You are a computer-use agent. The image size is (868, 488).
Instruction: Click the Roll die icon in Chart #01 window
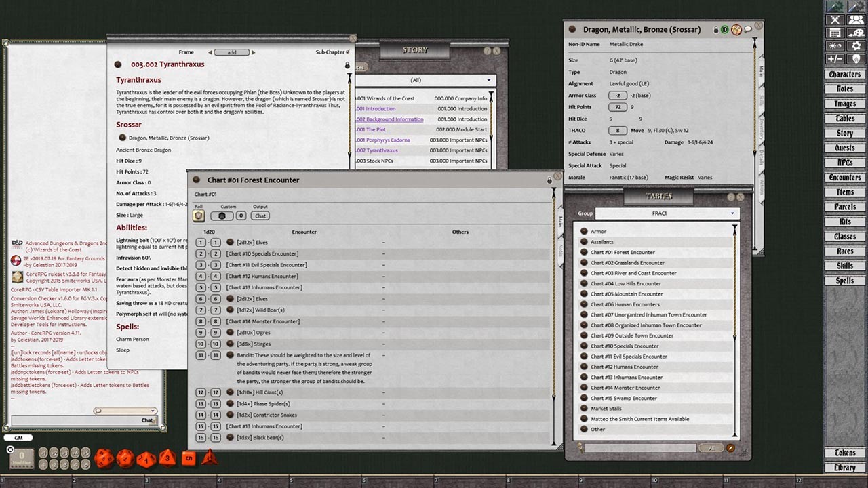(x=199, y=216)
